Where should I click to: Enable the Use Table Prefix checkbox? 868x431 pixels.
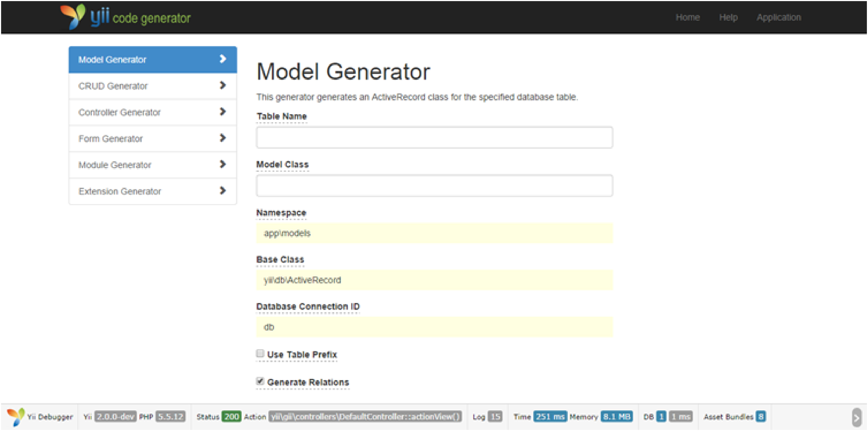(260, 353)
